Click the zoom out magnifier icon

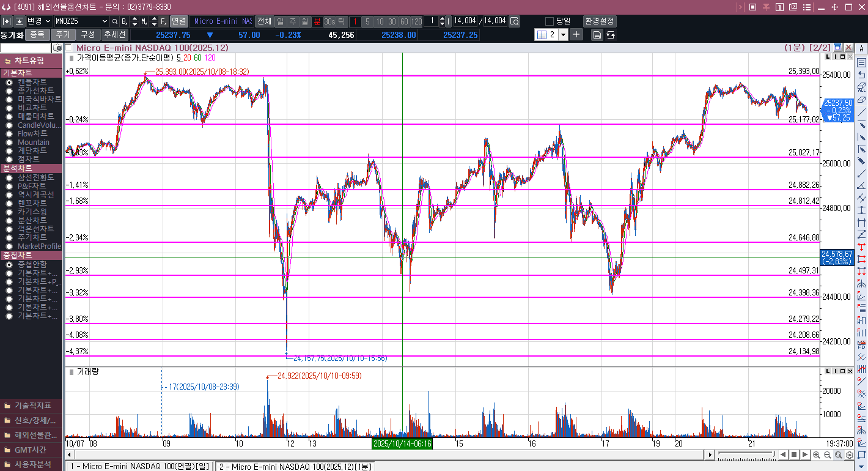coord(828,454)
